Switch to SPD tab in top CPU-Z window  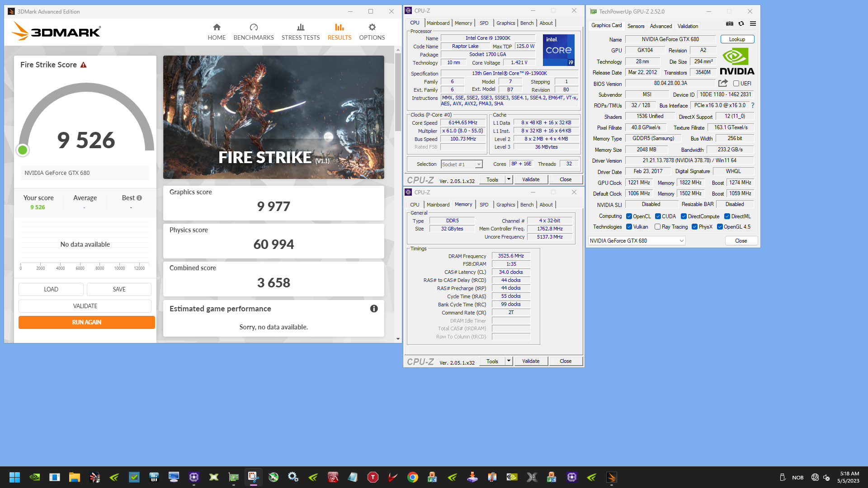(x=484, y=23)
